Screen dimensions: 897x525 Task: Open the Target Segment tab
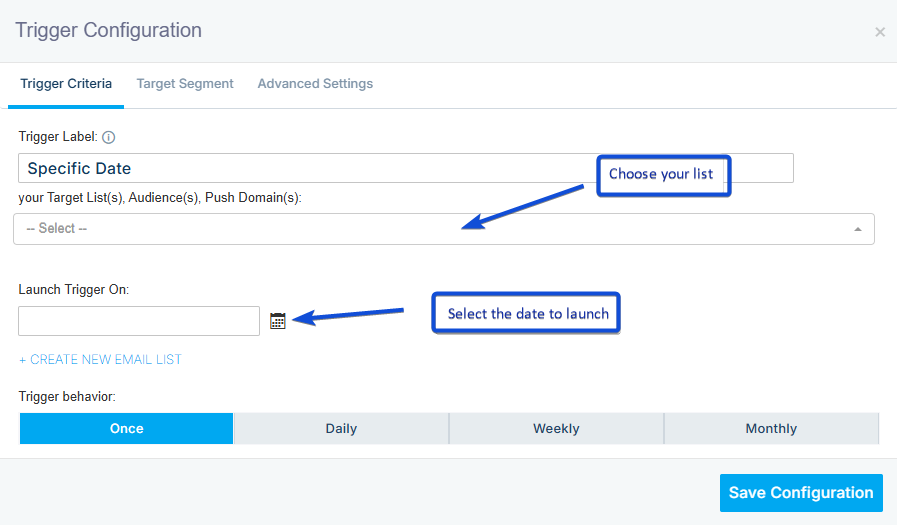click(185, 84)
